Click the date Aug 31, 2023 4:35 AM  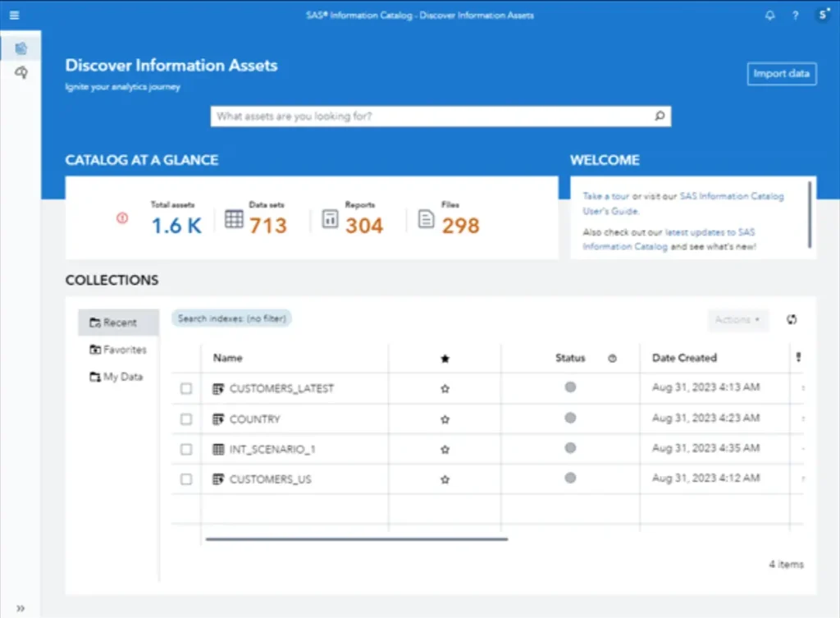click(705, 447)
